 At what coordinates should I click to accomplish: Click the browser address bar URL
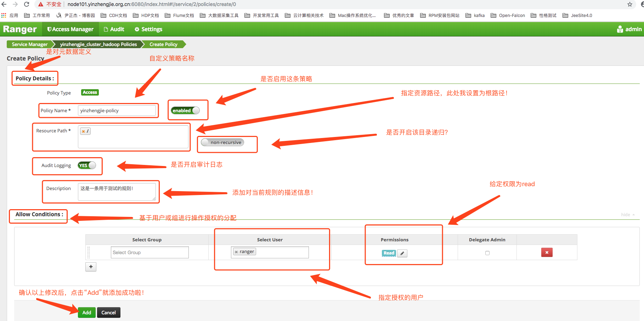pos(152,4)
